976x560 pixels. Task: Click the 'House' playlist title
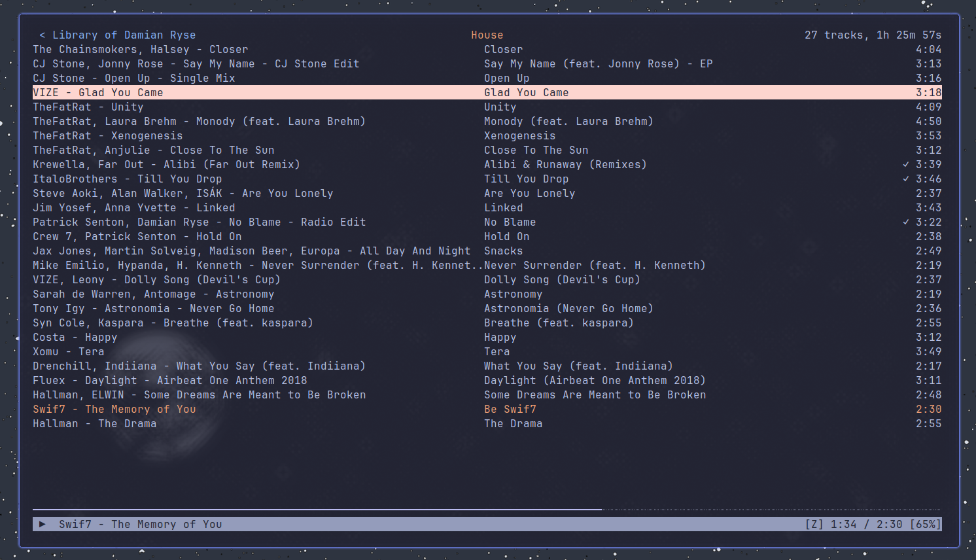click(487, 35)
